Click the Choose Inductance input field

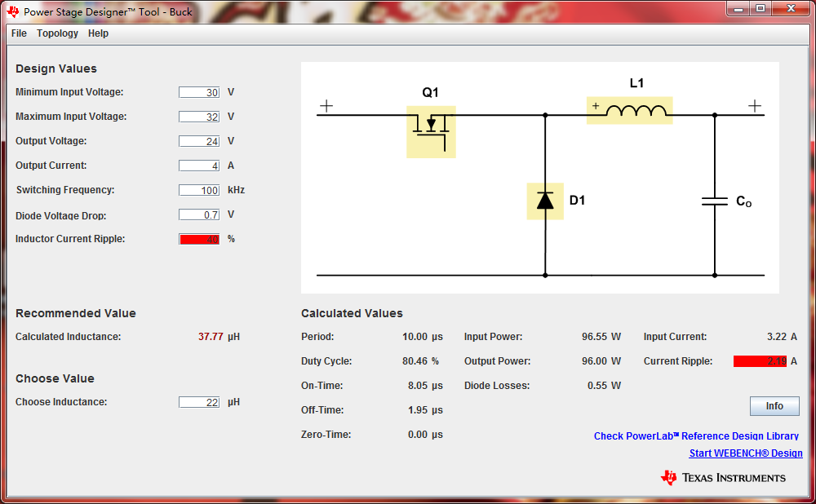coord(199,402)
